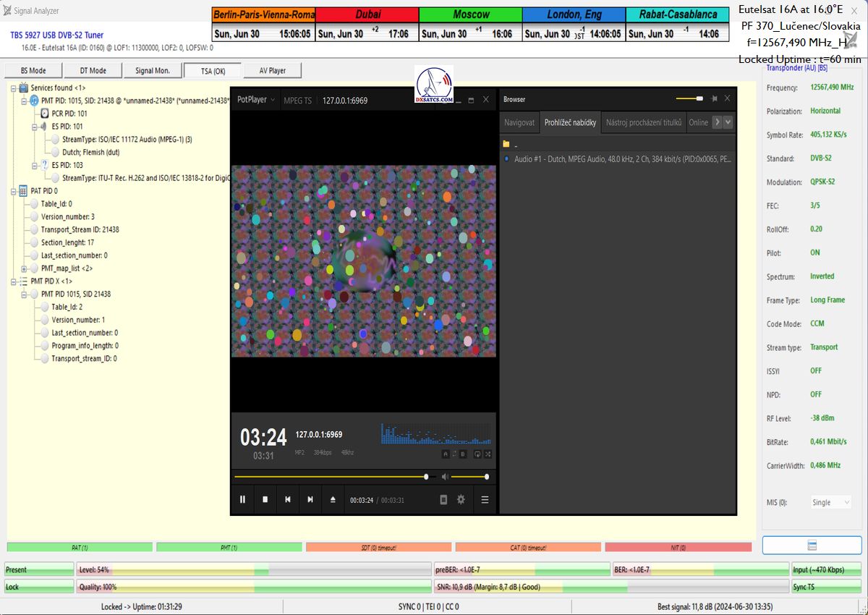
Task: Set A-B repeat point A
Action: click(445, 454)
